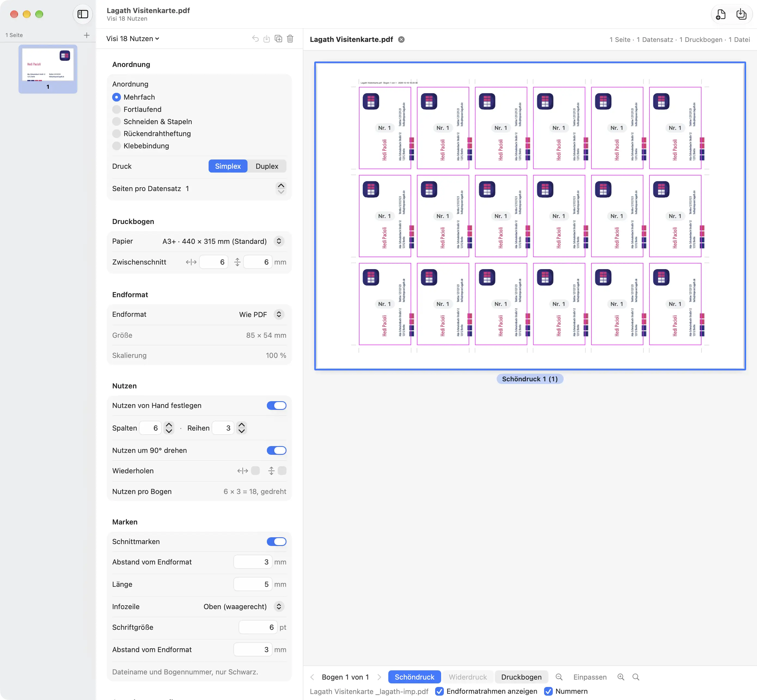Select the Fortlaufend radio button
Screen dimensions: 757x700
pos(117,109)
